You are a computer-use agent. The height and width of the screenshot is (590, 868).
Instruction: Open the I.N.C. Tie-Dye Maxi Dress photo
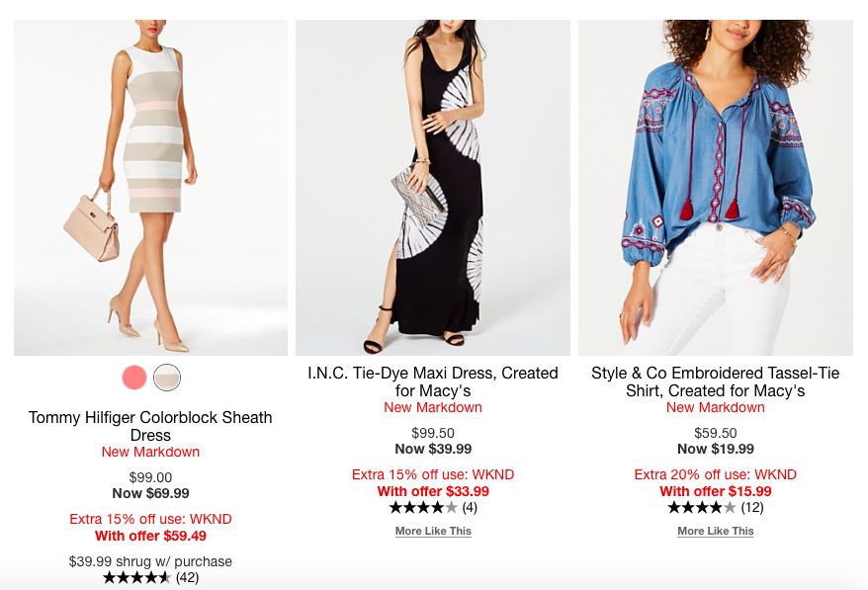tap(433, 188)
